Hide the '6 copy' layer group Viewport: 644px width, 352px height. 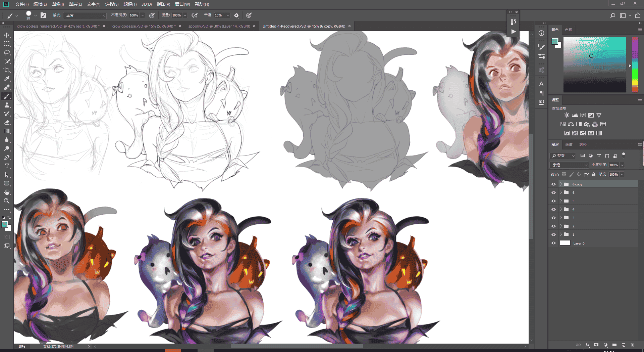[x=553, y=184]
